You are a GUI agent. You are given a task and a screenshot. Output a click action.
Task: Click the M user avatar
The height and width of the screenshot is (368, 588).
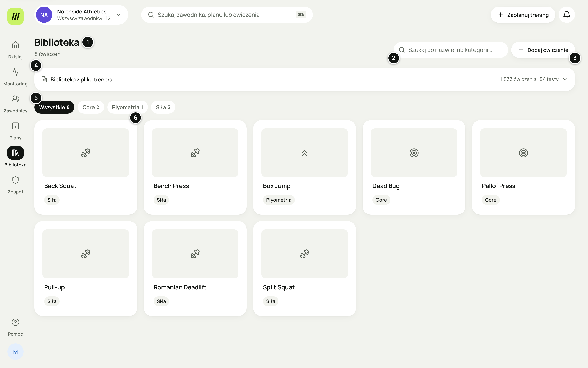point(15,352)
